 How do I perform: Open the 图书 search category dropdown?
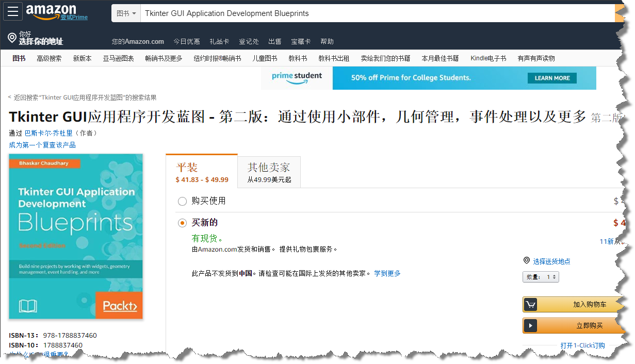pos(126,12)
